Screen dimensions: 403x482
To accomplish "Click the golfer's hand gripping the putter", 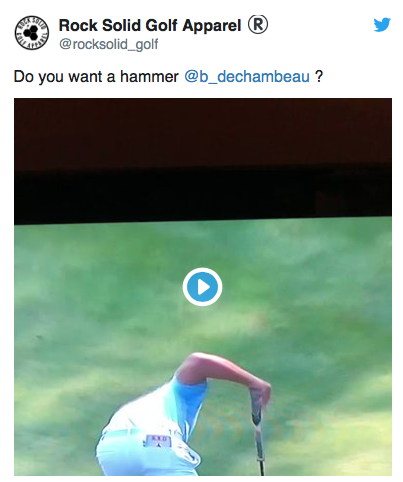I will pyautogui.click(x=261, y=392).
